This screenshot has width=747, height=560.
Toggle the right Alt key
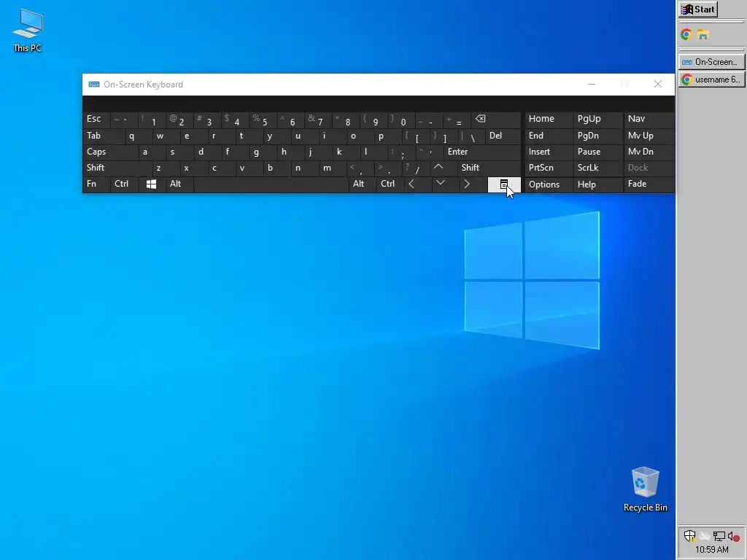click(x=362, y=184)
